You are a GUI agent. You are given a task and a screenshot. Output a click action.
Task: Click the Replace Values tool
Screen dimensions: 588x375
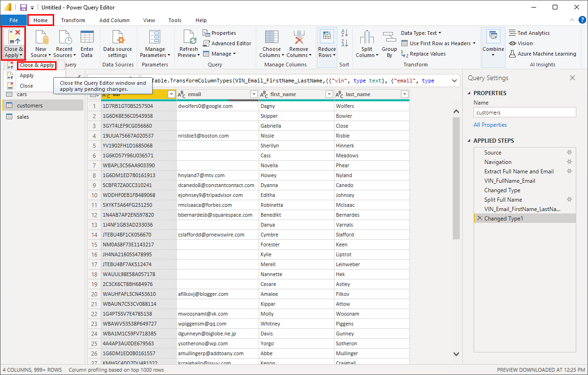tap(423, 54)
